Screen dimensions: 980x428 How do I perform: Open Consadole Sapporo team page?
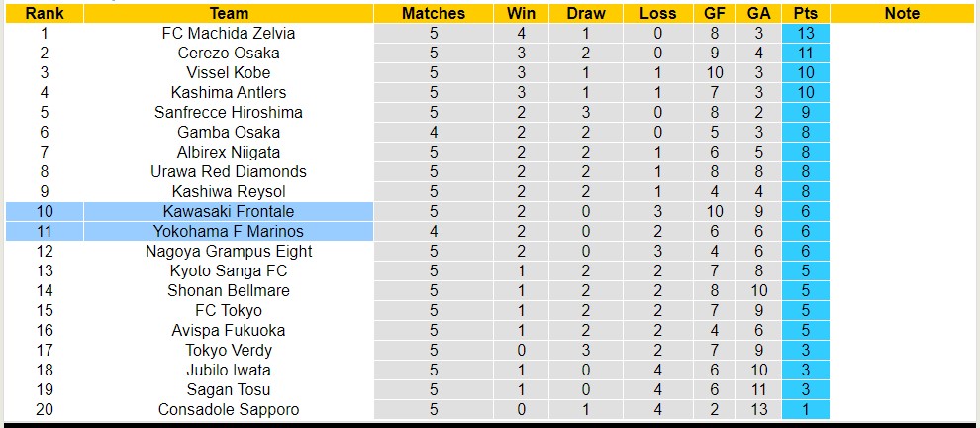[229, 409]
